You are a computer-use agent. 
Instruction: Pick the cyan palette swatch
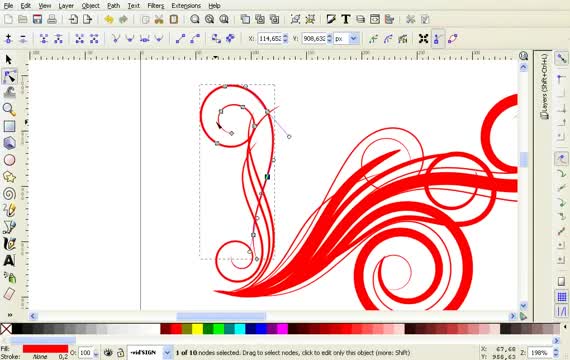[x=240, y=329]
